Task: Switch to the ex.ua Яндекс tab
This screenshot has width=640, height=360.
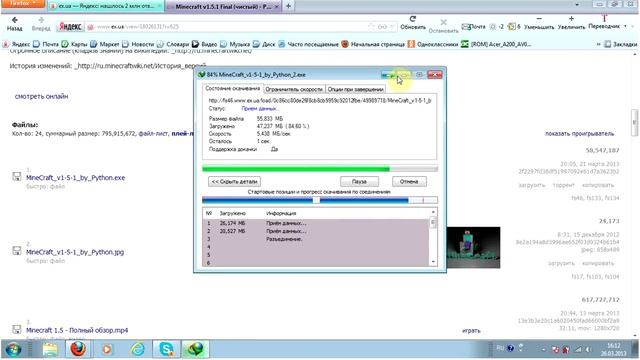Action: pos(105,6)
